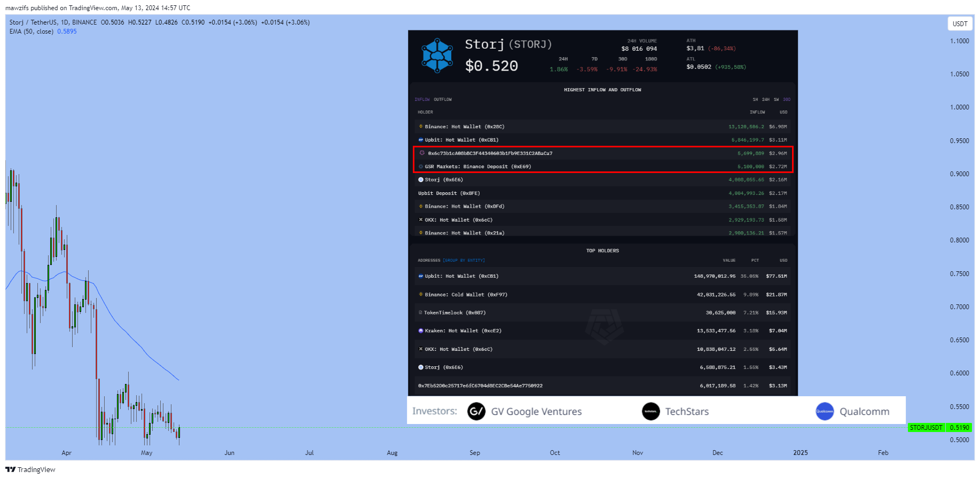Click the EMA (50, close) indicator label
This screenshot has height=479, width=980.
32,32
